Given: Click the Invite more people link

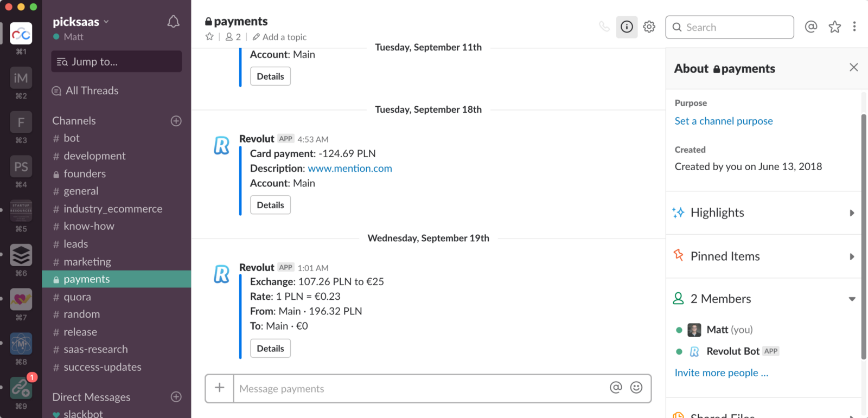Looking at the screenshot, I should tap(721, 373).
